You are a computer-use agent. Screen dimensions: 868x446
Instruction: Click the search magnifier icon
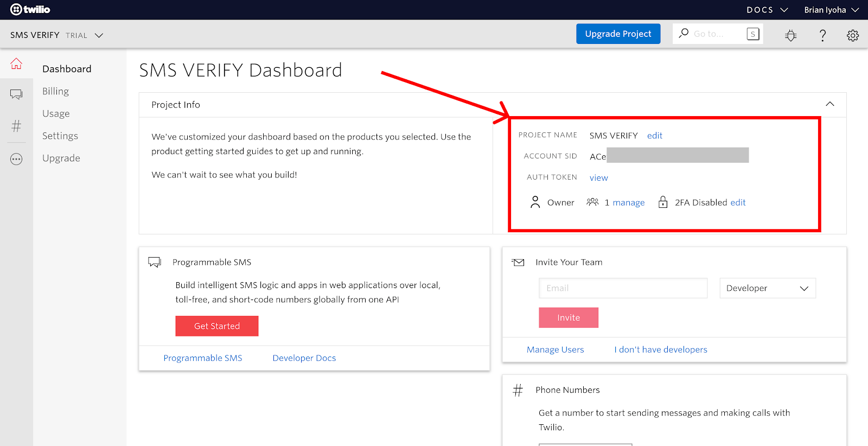[x=684, y=33]
